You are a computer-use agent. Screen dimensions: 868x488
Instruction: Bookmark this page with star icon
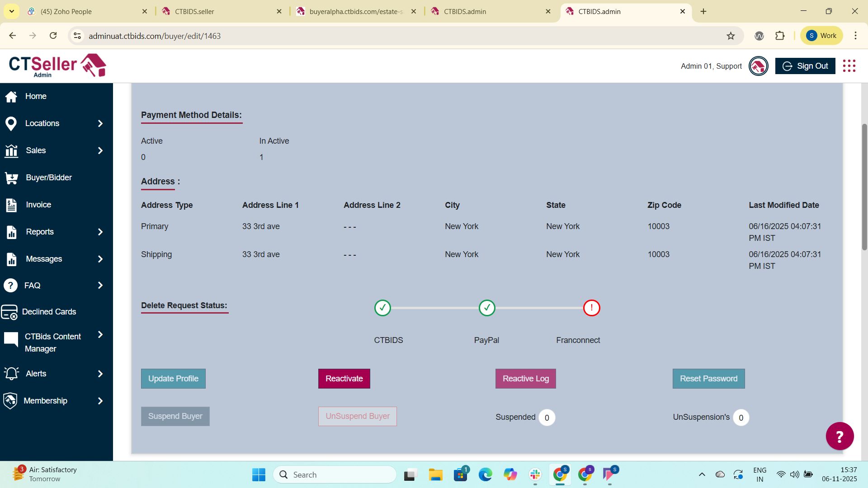point(731,36)
